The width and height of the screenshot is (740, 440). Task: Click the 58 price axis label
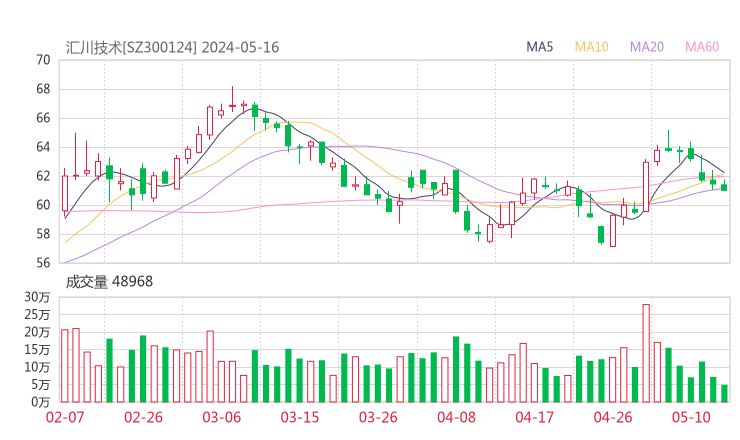coord(43,234)
